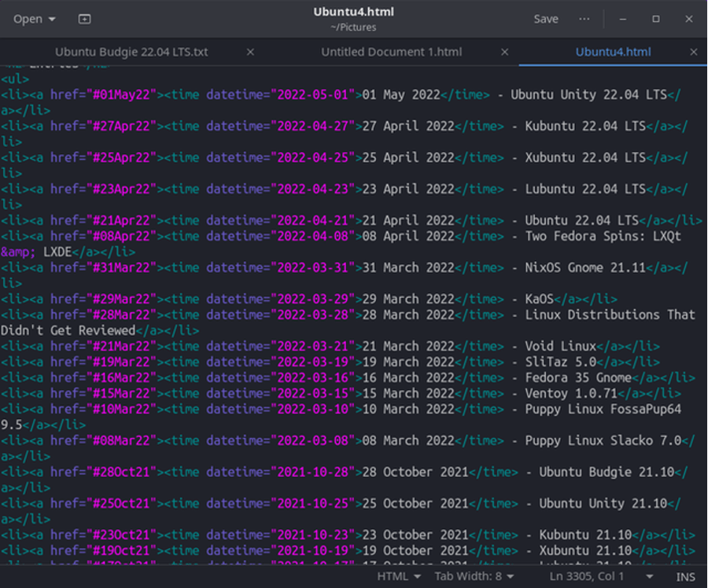Click the text "Lubuntu 22.04 LTS"

click(585, 189)
